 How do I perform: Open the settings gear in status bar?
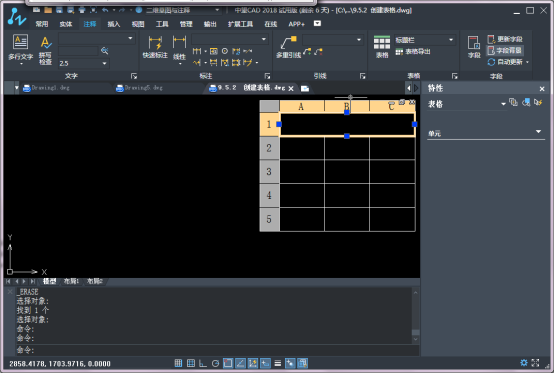(x=524, y=363)
